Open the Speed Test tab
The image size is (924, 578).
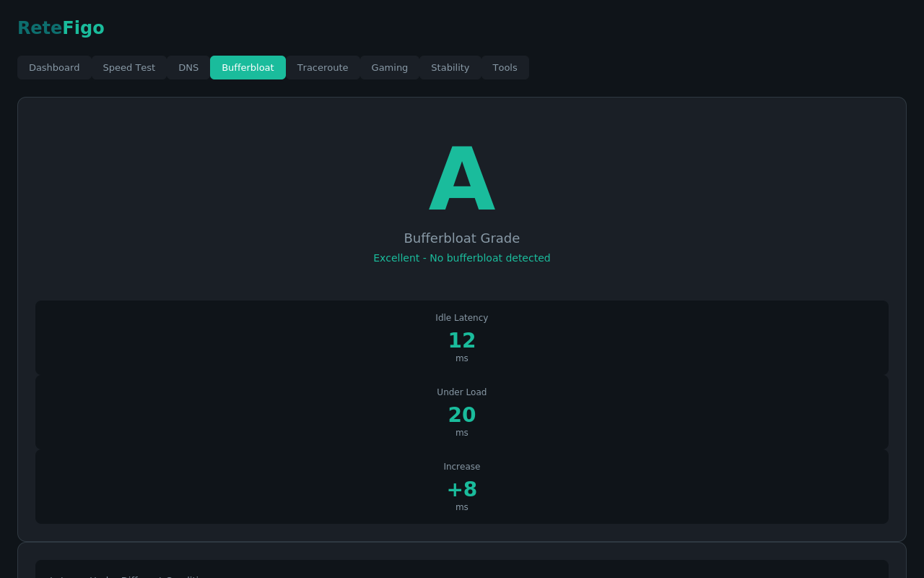click(x=128, y=67)
